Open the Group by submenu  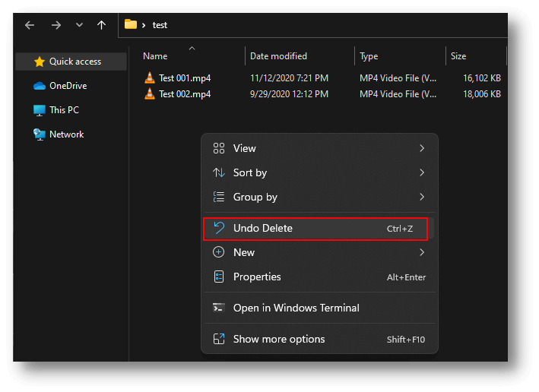point(319,198)
